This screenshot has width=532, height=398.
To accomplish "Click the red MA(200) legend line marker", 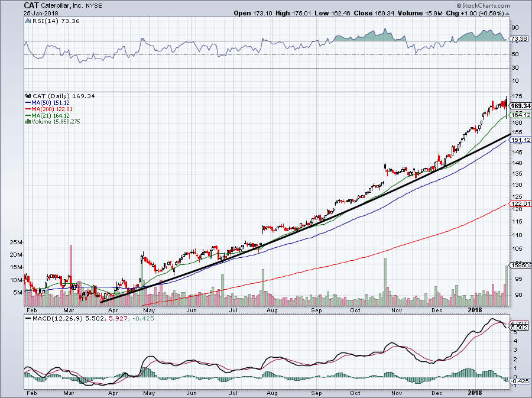I will (28, 109).
